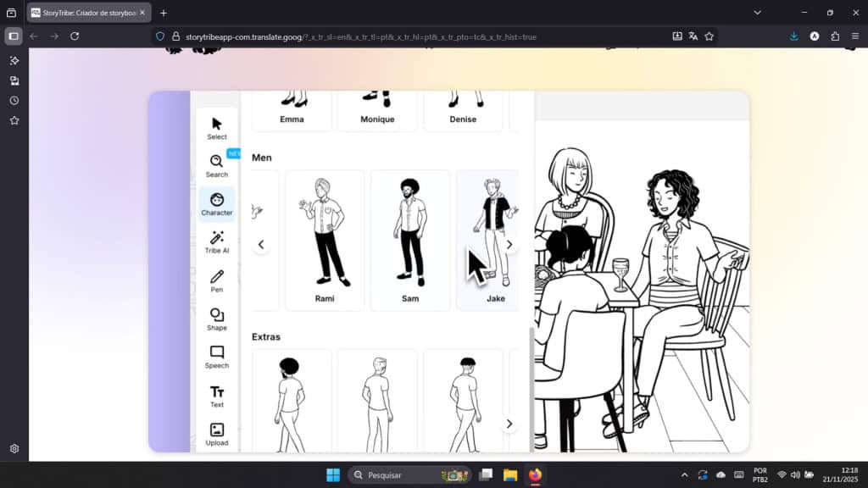The image size is (868, 488).
Task: Open the browser tab list dropdown
Action: pos(757,13)
